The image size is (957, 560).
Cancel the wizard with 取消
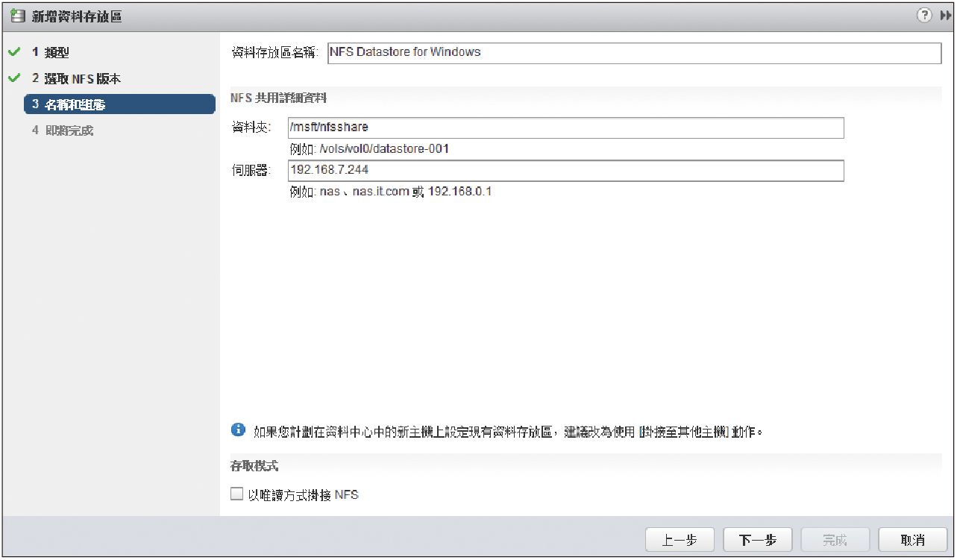coord(912,540)
